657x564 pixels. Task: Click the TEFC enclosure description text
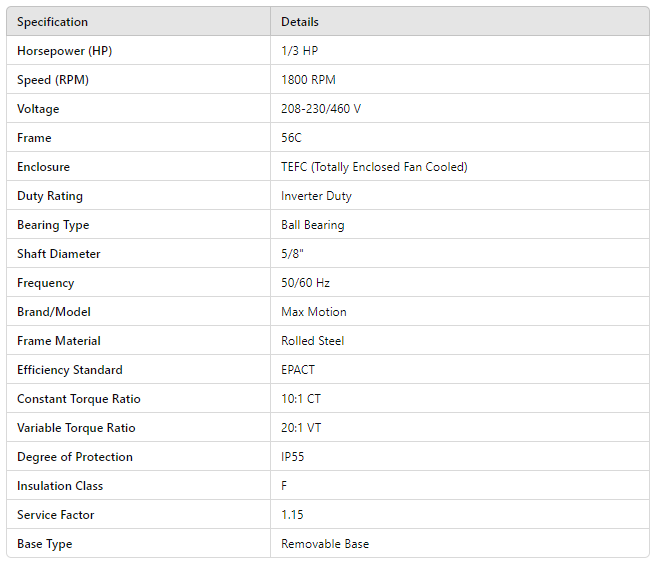point(374,167)
